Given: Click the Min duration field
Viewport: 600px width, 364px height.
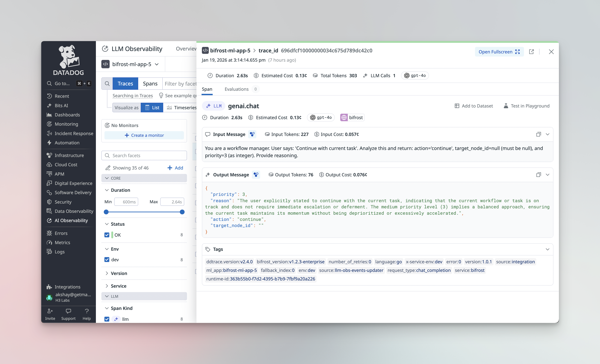Looking at the screenshot, I should click(126, 202).
